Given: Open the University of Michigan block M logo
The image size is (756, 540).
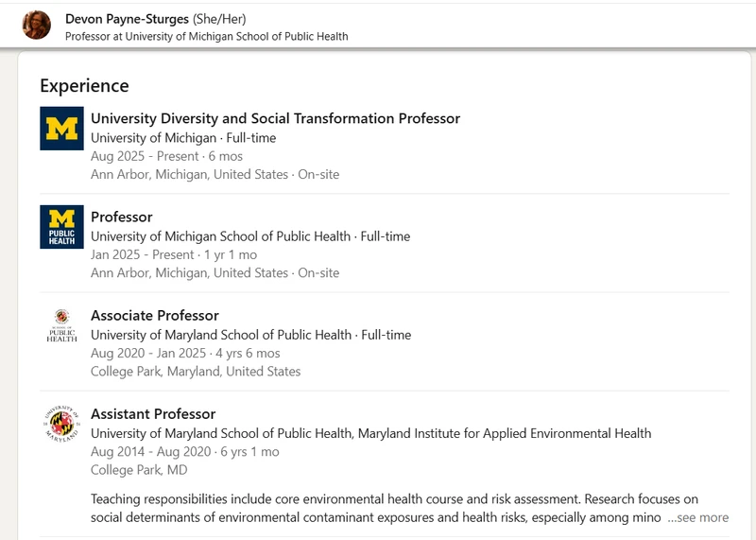Looking at the screenshot, I should 61,129.
